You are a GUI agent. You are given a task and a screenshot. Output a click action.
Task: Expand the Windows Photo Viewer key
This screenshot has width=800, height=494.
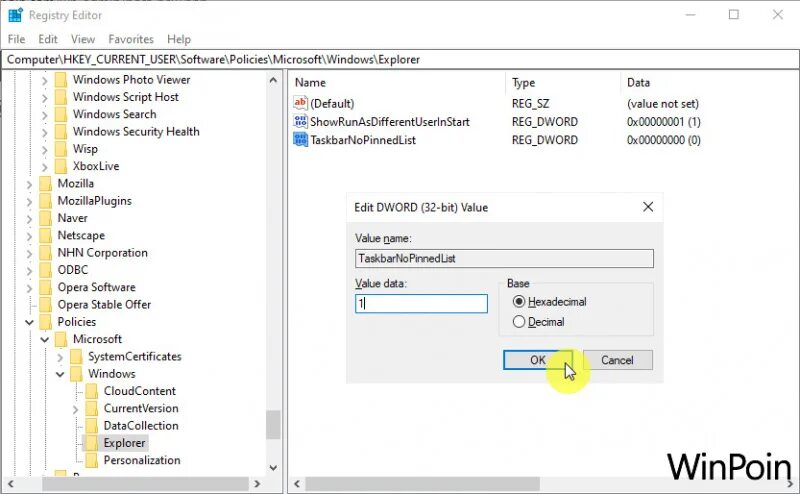44,80
